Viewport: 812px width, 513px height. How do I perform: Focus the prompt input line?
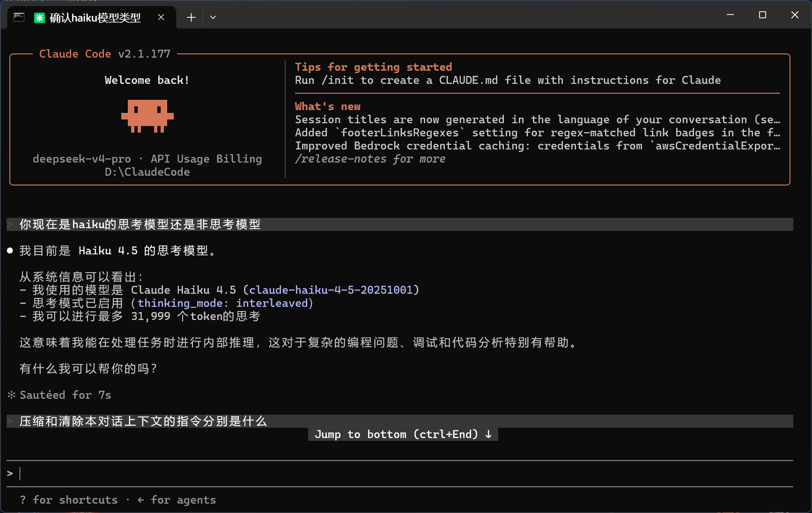click(400, 474)
